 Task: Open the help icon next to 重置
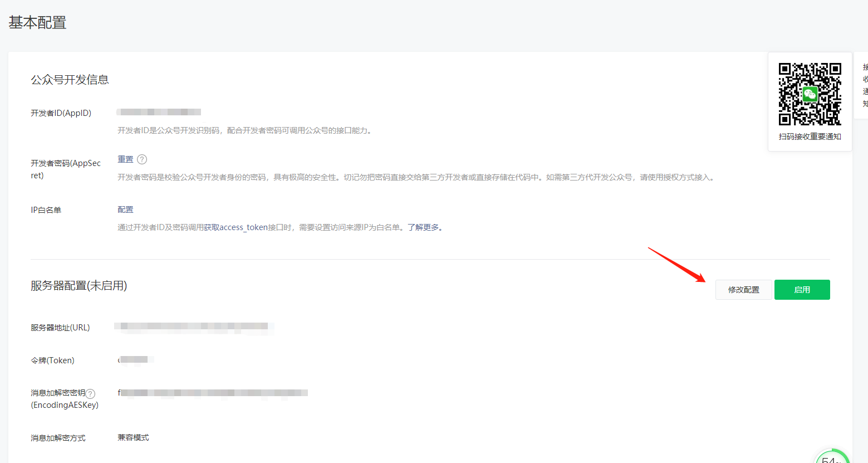point(142,159)
